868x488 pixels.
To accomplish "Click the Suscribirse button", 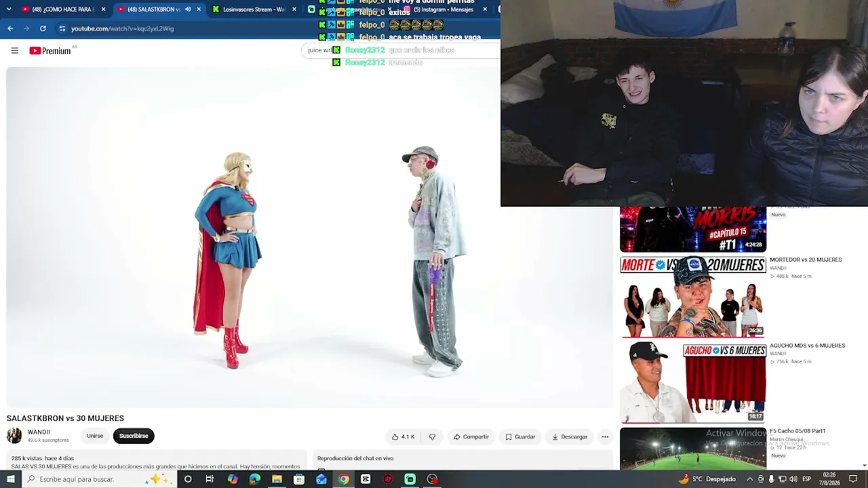I will (134, 436).
